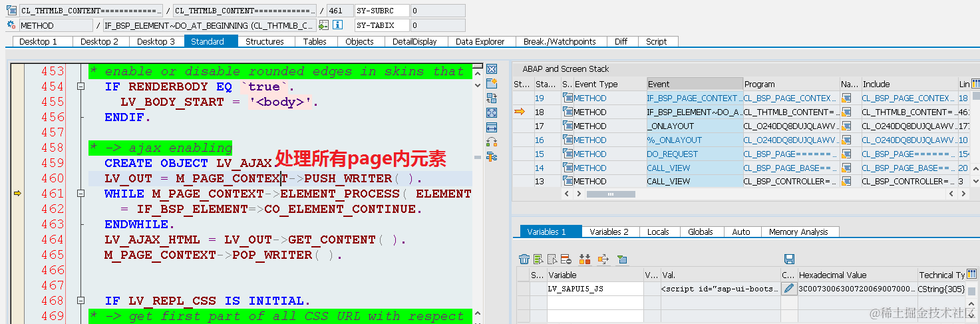Click the breakpoint margin at line 461 arrow

click(x=18, y=194)
